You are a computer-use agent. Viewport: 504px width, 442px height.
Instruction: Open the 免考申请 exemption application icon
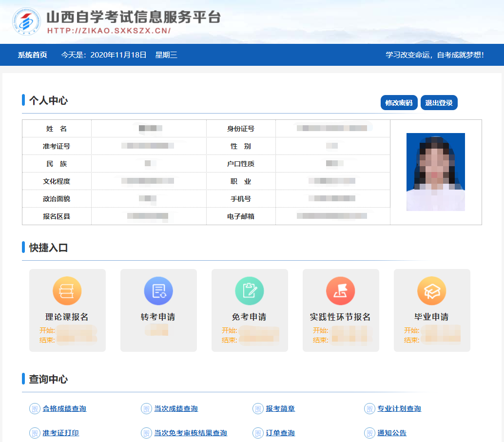point(249,290)
